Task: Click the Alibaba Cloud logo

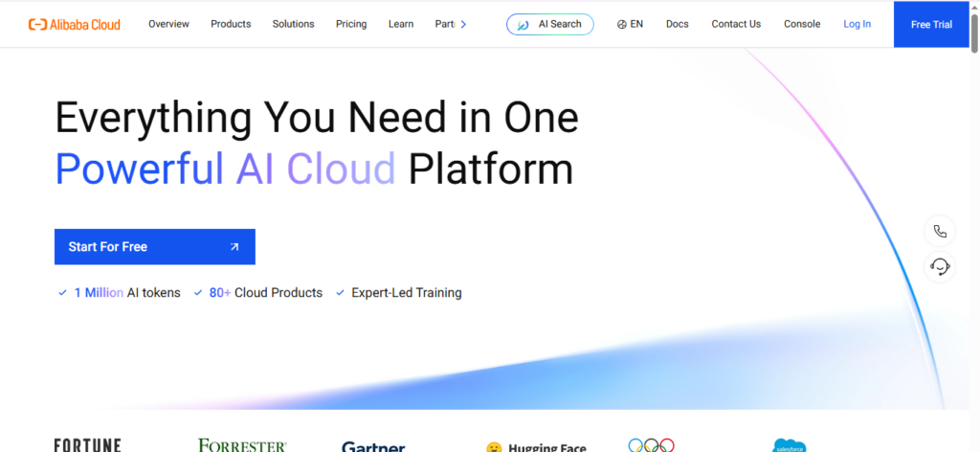Action: tap(75, 24)
